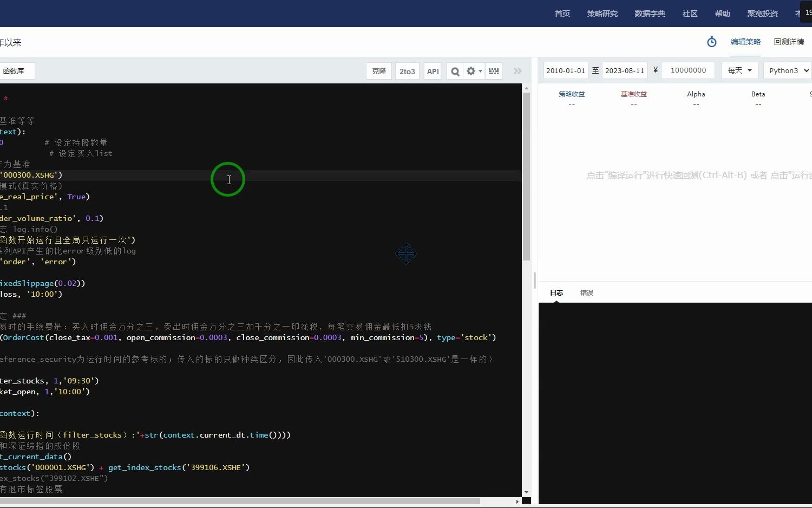Viewport: 812px width, 508px height.
Task: Collapse the editor with the double-arrow icon
Action: click(x=518, y=71)
